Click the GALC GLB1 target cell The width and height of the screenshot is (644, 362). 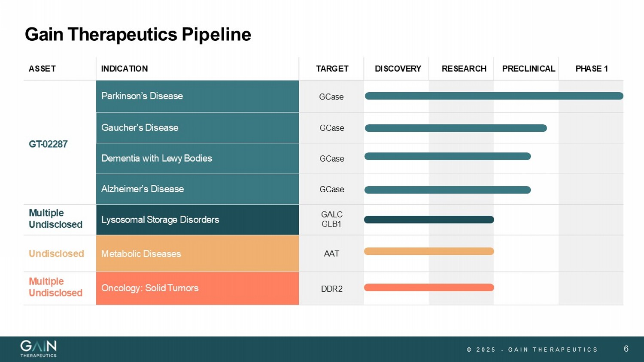click(331, 219)
